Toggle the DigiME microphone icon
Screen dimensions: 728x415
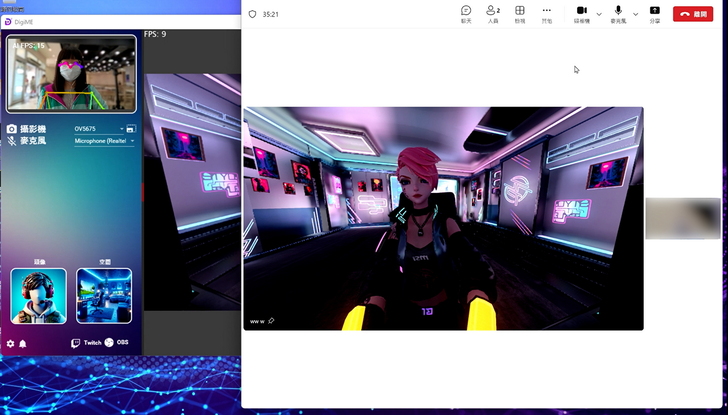pos(12,142)
